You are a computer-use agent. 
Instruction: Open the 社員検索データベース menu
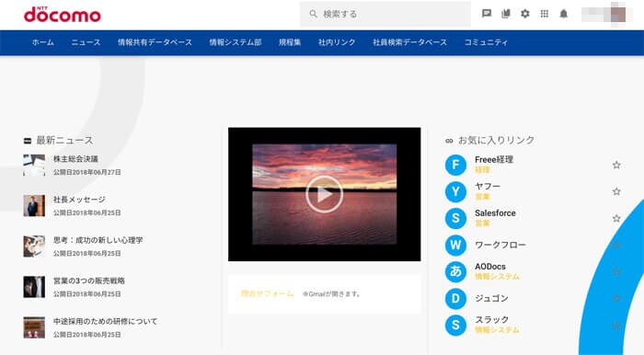coord(410,42)
